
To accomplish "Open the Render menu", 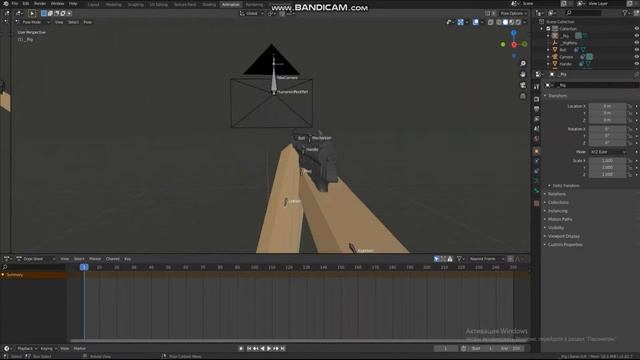I will [x=40, y=4].
